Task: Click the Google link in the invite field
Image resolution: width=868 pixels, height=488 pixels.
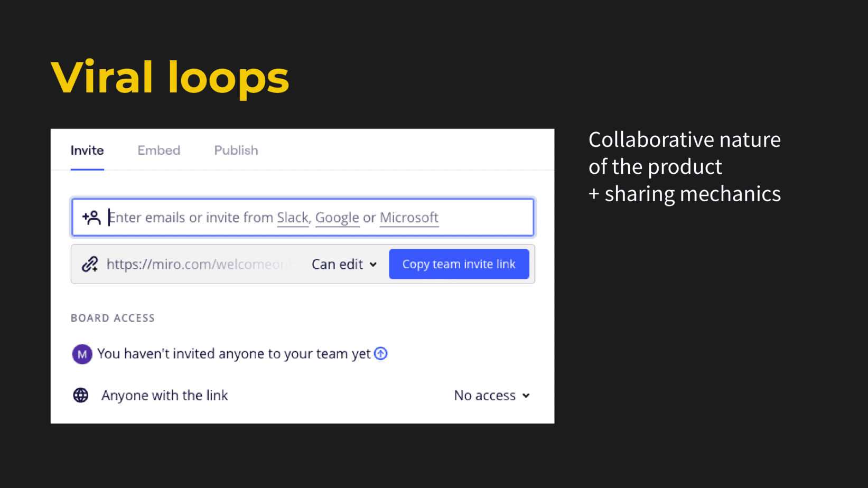Action: (x=337, y=217)
